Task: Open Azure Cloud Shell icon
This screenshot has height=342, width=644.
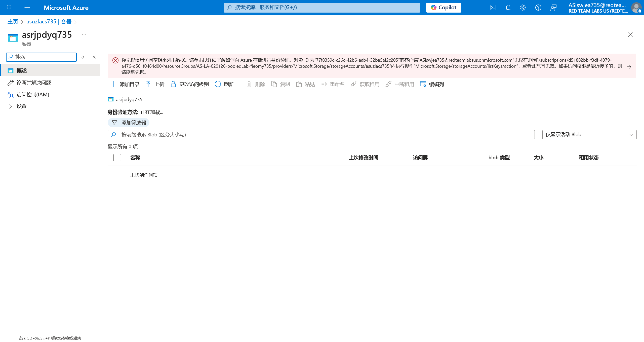Action: point(493,8)
